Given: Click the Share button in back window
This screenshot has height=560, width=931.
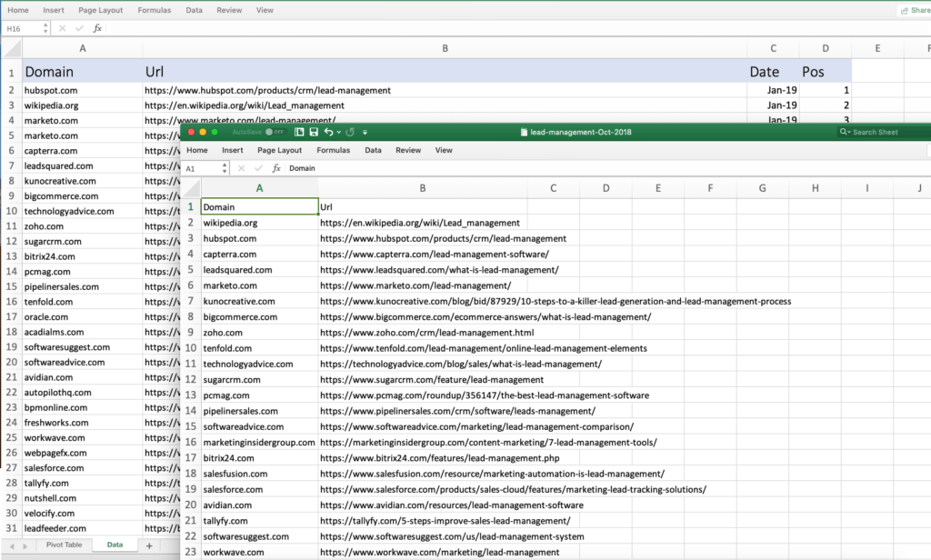Looking at the screenshot, I should coord(915,10).
